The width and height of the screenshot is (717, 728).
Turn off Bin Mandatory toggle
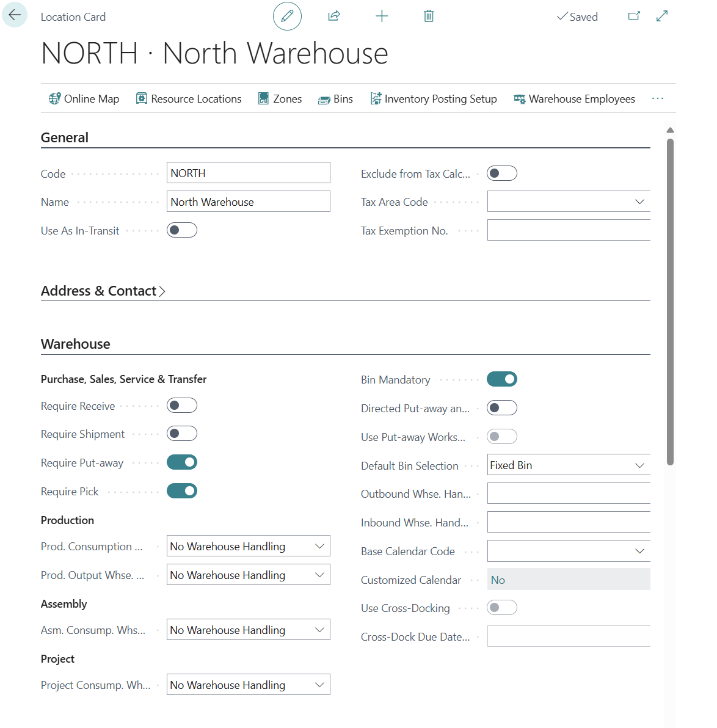pyautogui.click(x=502, y=379)
